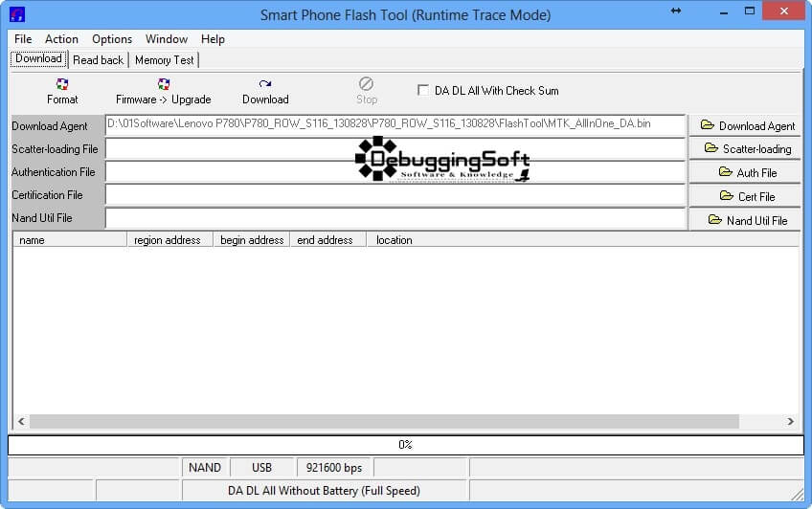
Task: Open the File menu
Action: pos(23,39)
